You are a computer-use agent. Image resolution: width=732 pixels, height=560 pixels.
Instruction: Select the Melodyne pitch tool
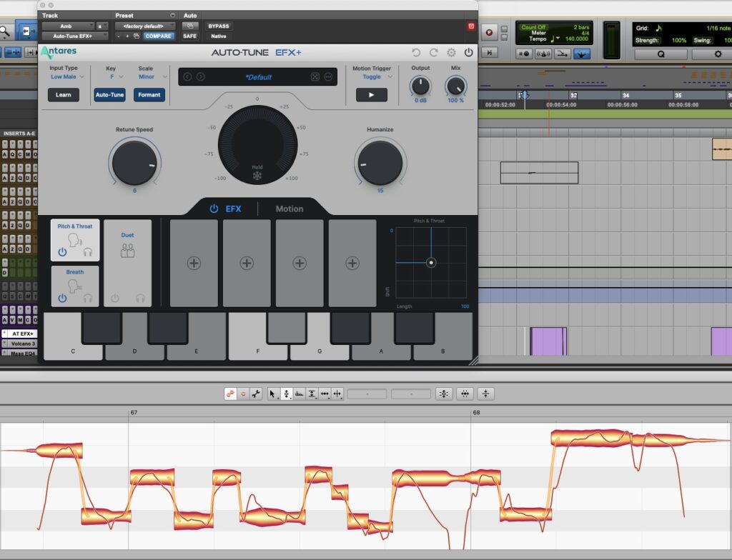point(286,394)
